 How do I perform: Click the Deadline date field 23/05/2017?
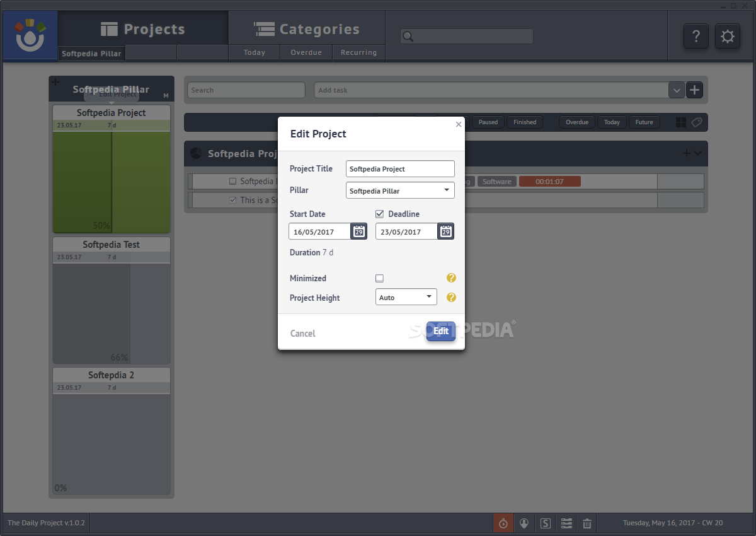pos(407,231)
